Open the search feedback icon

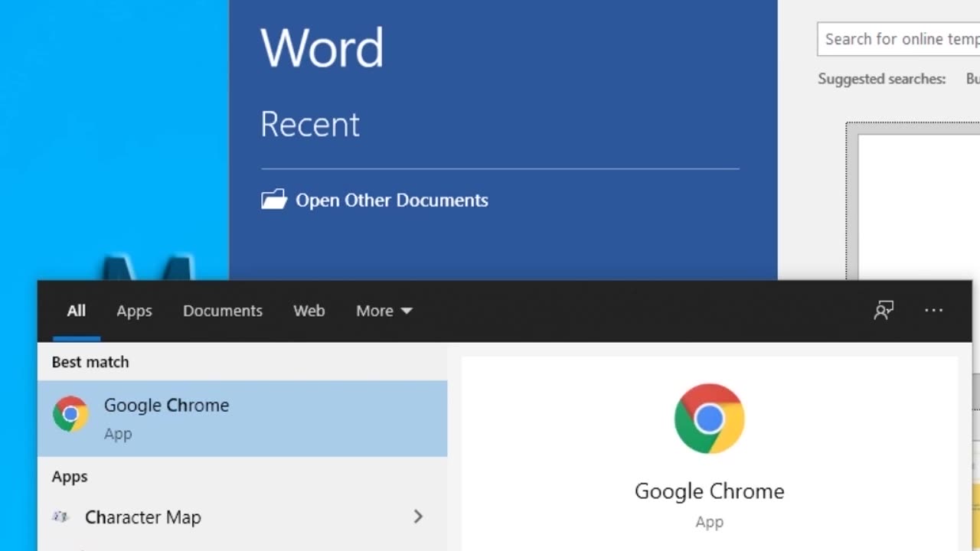(884, 310)
